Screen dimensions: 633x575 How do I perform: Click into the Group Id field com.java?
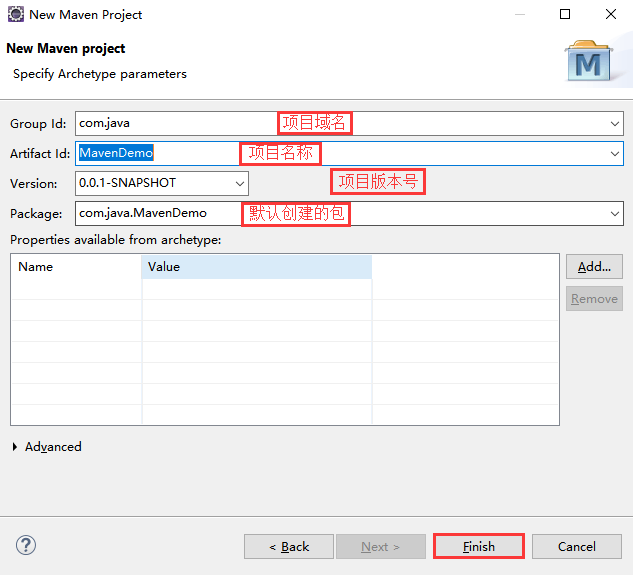(349, 124)
